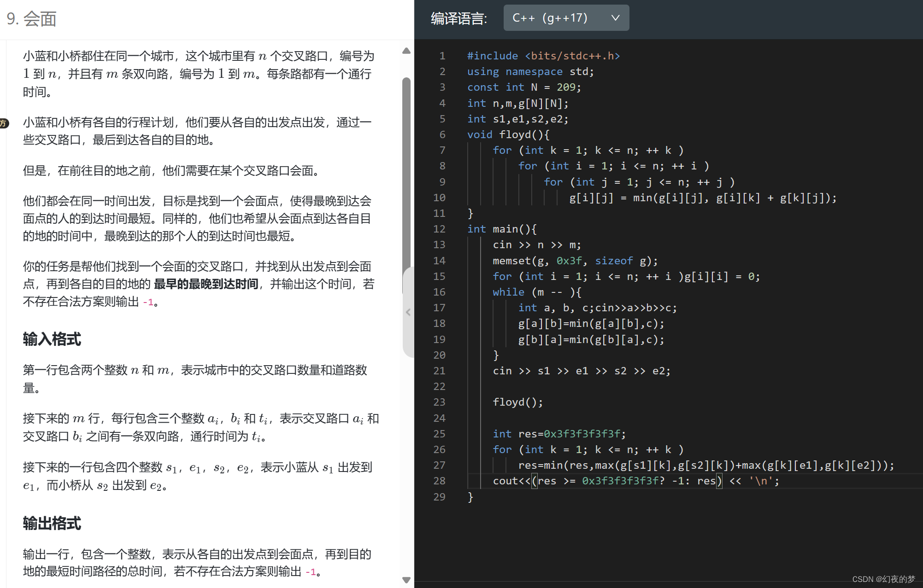Click the 'floyd();' call on line 23
This screenshot has height=588, width=923.
[518, 402]
